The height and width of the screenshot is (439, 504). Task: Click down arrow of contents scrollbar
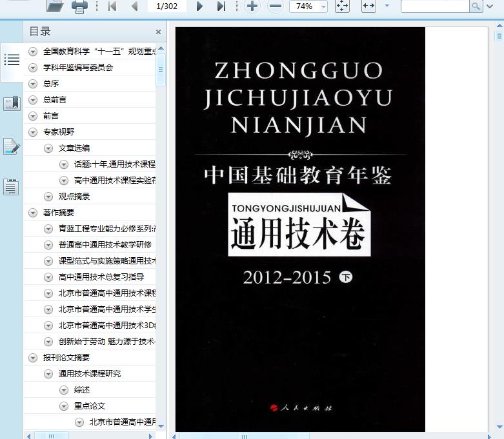[161, 426]
